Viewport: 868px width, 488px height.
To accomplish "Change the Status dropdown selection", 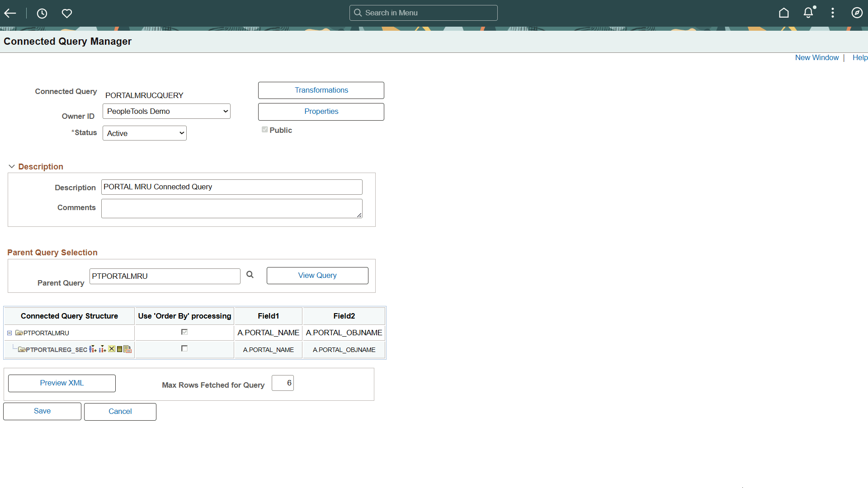I will 144,133.
